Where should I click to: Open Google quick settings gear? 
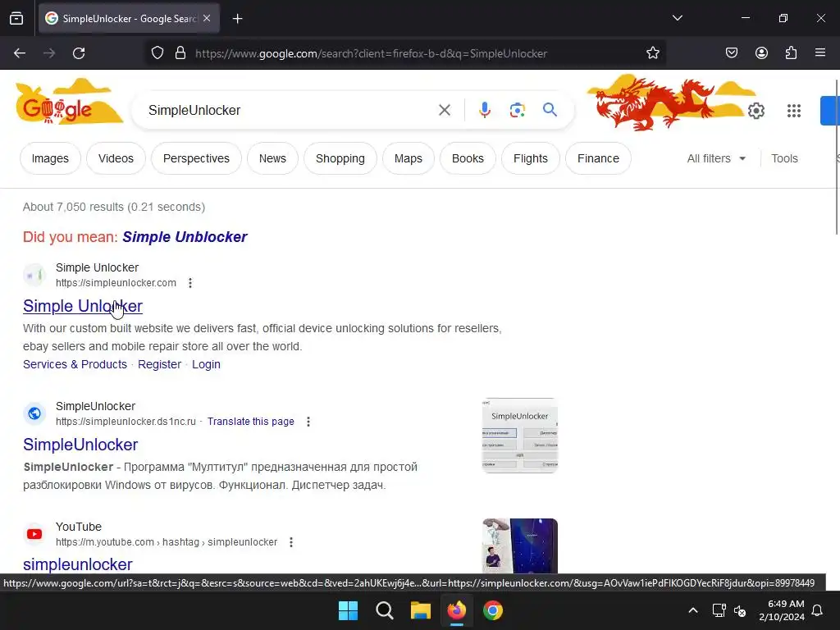coord(756,111)
